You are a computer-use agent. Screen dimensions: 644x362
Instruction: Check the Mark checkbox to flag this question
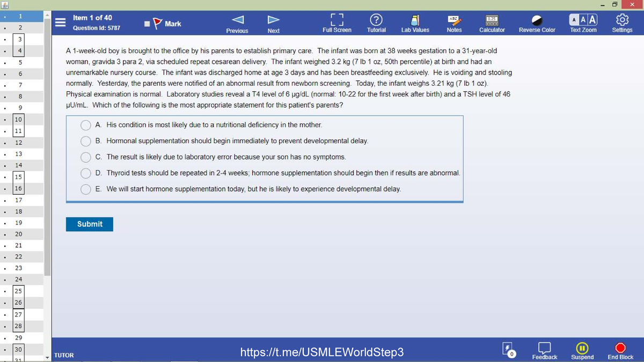[x=147, y=23]
